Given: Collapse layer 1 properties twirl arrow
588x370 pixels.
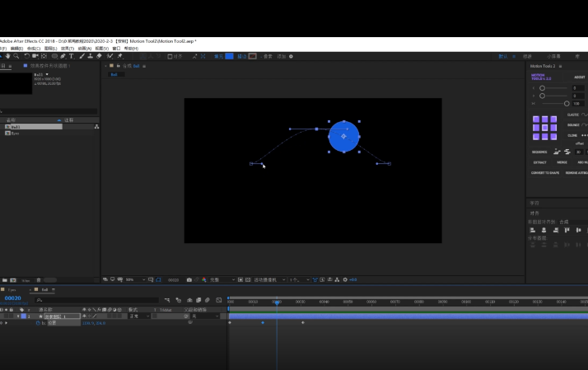Looking at the screenshot, I should tap(18, 316).
